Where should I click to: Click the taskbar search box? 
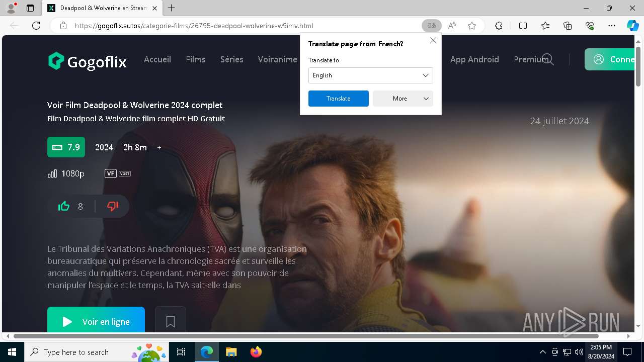[98, 352]
